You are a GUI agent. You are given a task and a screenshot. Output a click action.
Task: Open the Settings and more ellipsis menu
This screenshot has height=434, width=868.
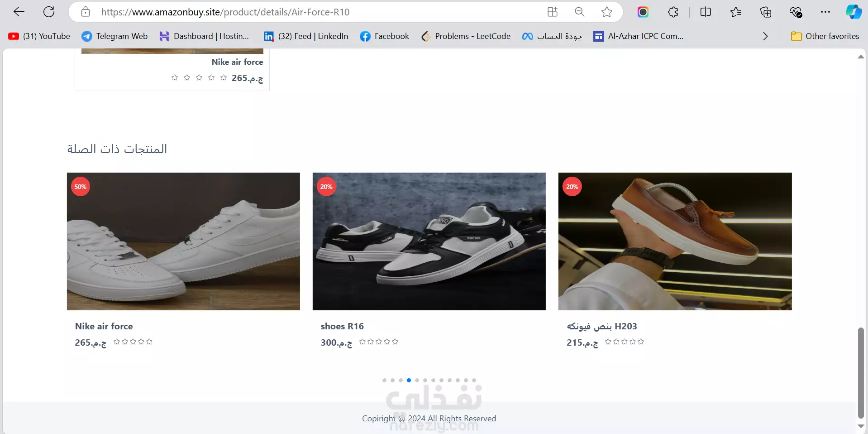[x=825, y=12]
